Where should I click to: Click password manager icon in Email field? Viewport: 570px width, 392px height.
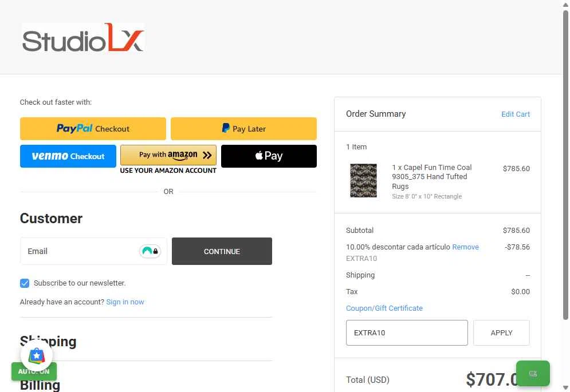pos(150,251)
